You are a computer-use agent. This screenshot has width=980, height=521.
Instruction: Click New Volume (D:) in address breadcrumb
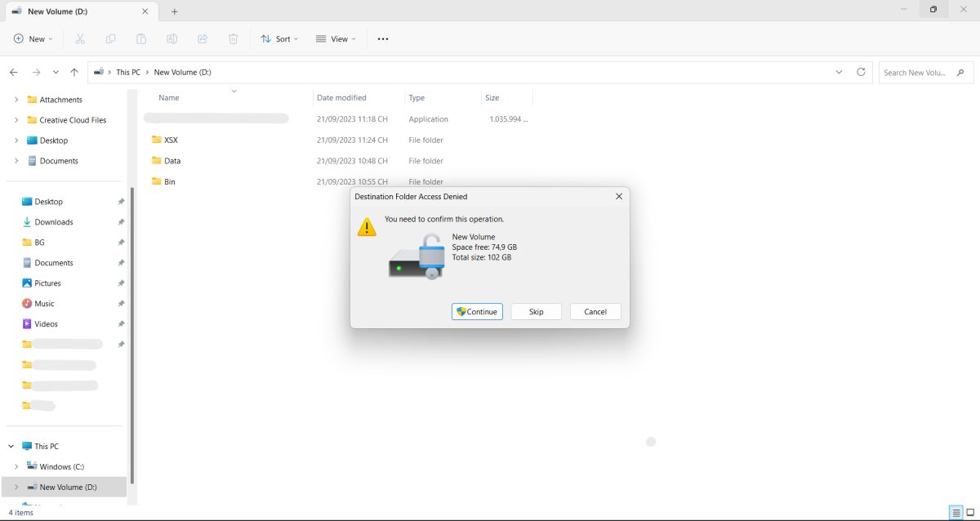coord(182,72)
